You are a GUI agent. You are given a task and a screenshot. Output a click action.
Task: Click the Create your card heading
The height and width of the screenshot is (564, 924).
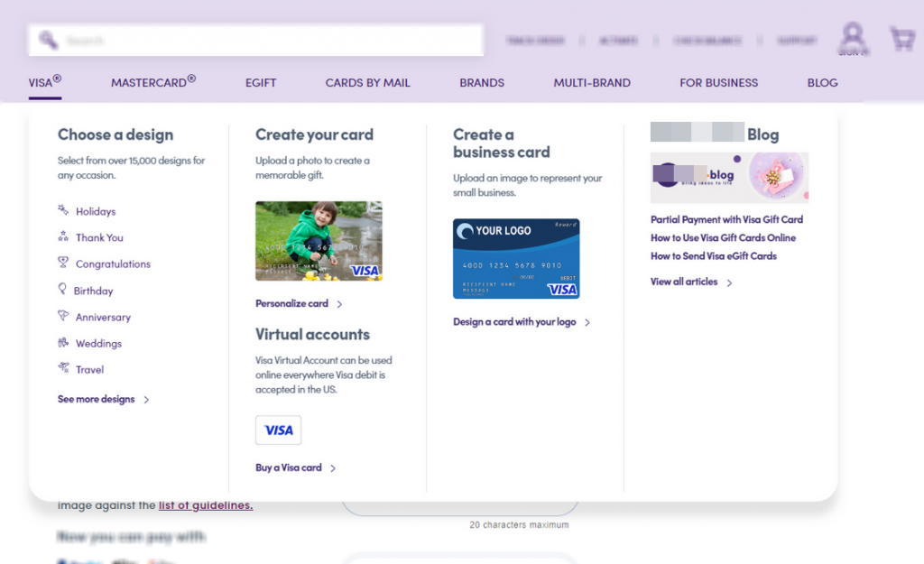314,134
